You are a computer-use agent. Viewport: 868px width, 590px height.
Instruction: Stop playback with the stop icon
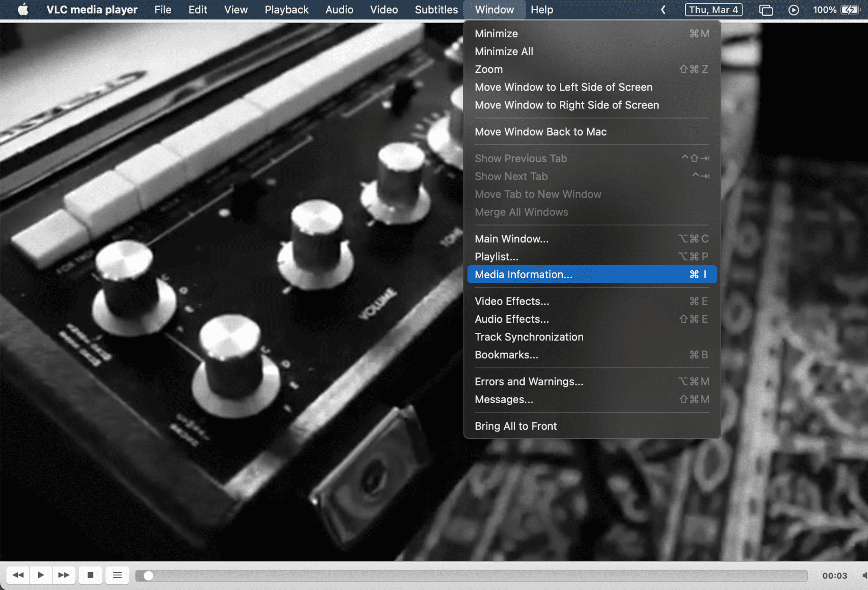[x=90, y=575]
